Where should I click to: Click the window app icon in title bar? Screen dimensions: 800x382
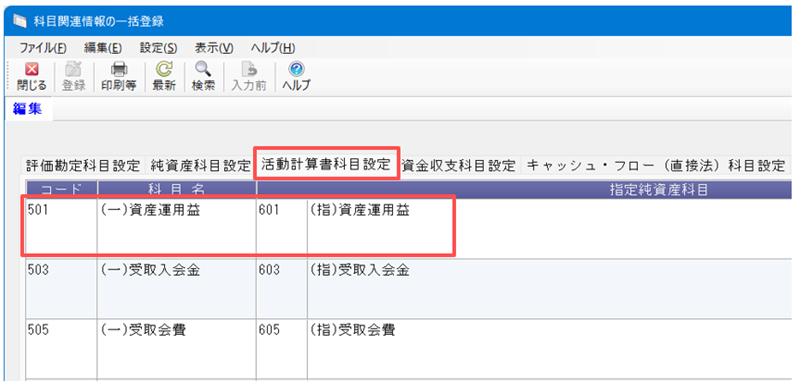19,21
